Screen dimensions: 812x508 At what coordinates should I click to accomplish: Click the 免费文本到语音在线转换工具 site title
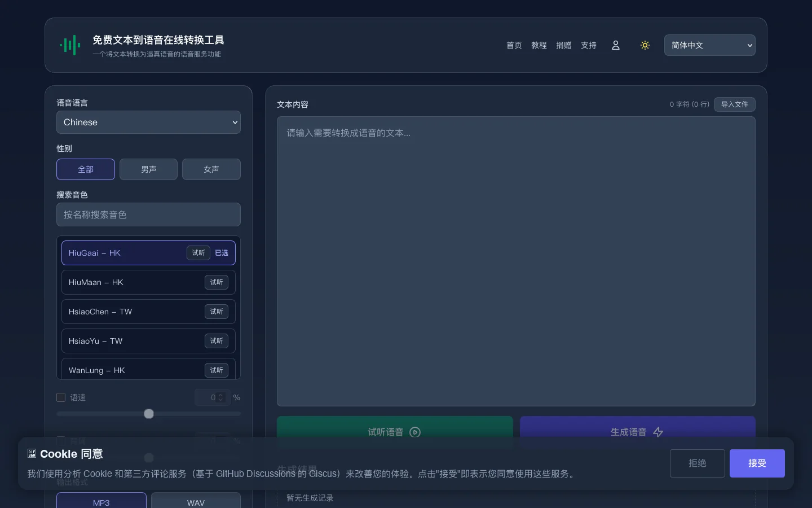coord(158,40)
